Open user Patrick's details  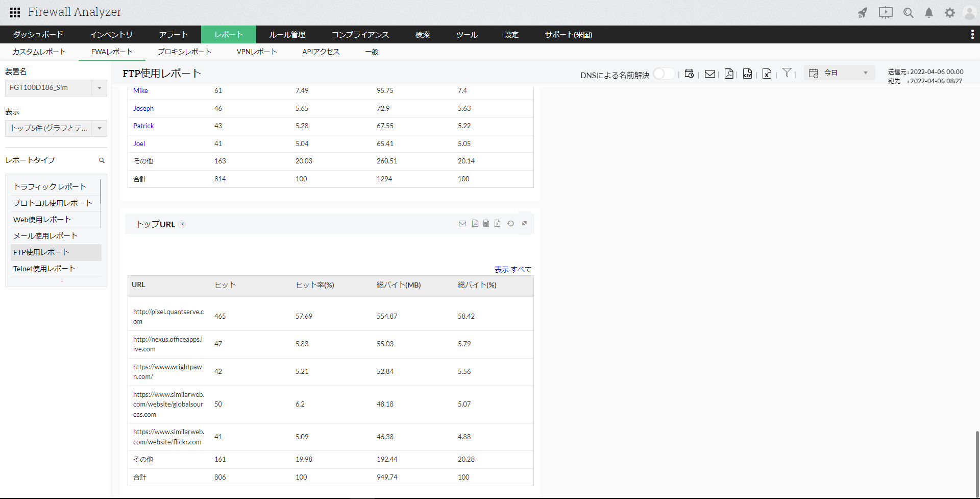(143, 126)
